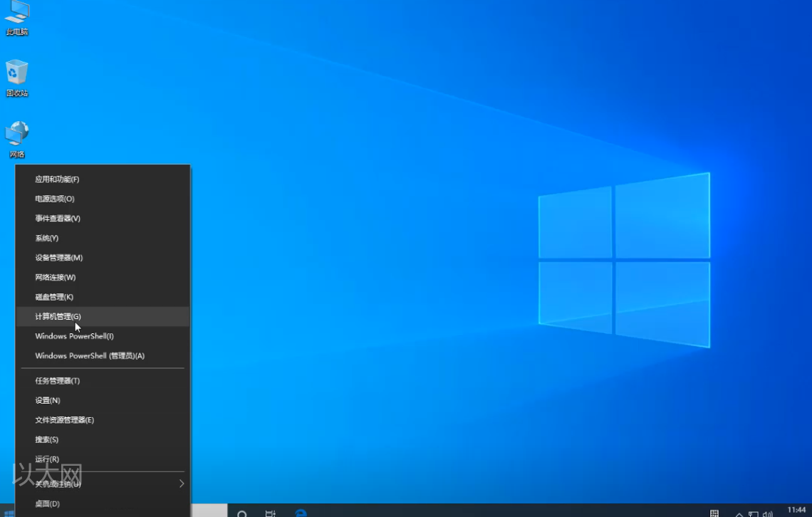Open the 网络 desktop icon

pyautogui.click(x=16, y=135)
